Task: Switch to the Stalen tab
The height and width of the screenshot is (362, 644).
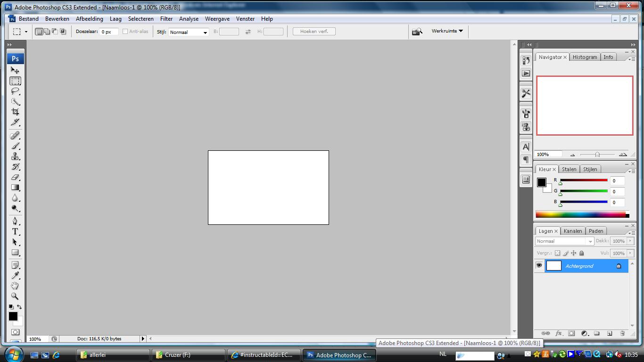Action: [x=569, y=169]
